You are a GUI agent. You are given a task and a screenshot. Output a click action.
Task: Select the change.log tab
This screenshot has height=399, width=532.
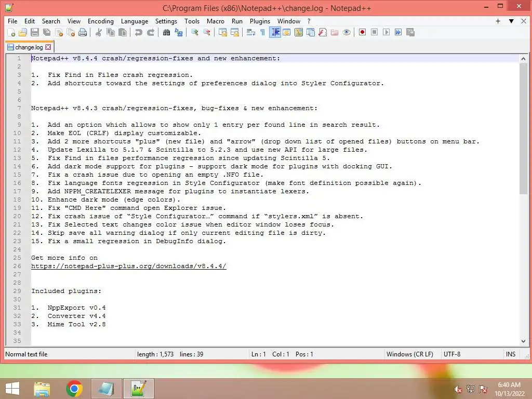29,47
